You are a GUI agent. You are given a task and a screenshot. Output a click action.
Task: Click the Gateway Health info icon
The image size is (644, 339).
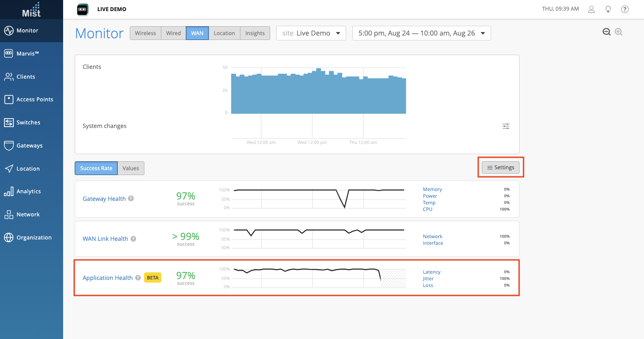tap(131, 199)
